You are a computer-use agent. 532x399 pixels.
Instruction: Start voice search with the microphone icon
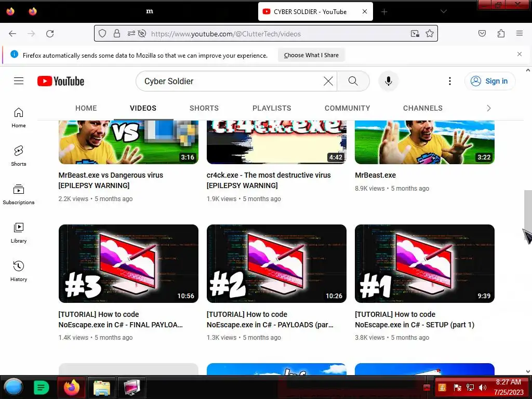click(389, 81)
